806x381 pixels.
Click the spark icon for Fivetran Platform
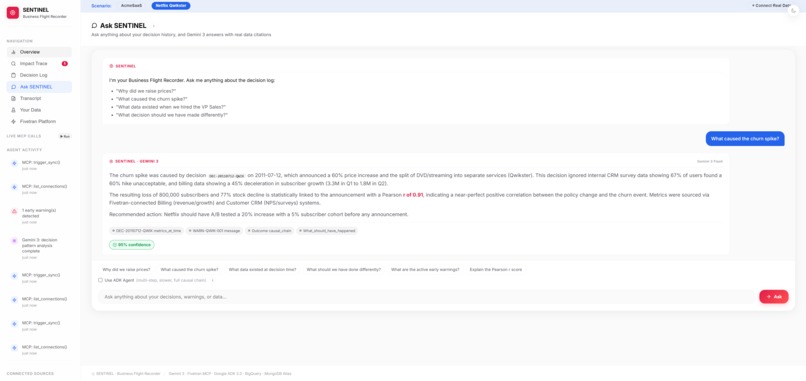(13, 121)
